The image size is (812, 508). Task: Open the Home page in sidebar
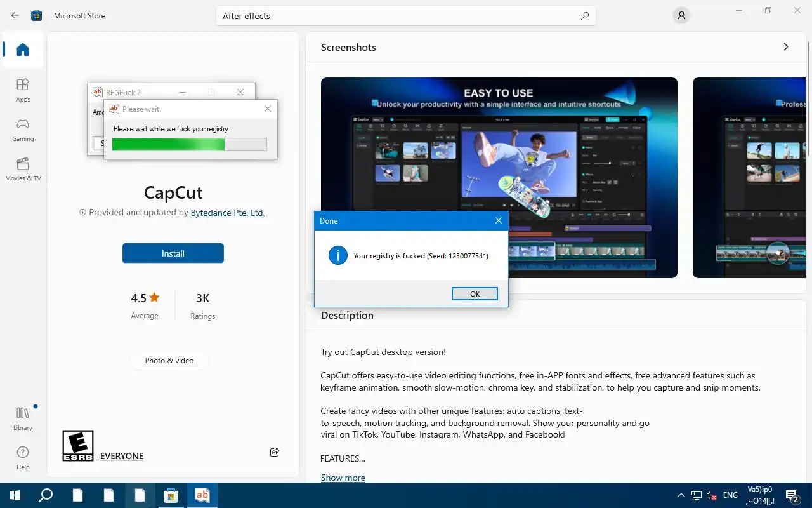pyautogui.click(x=23, y=50)
